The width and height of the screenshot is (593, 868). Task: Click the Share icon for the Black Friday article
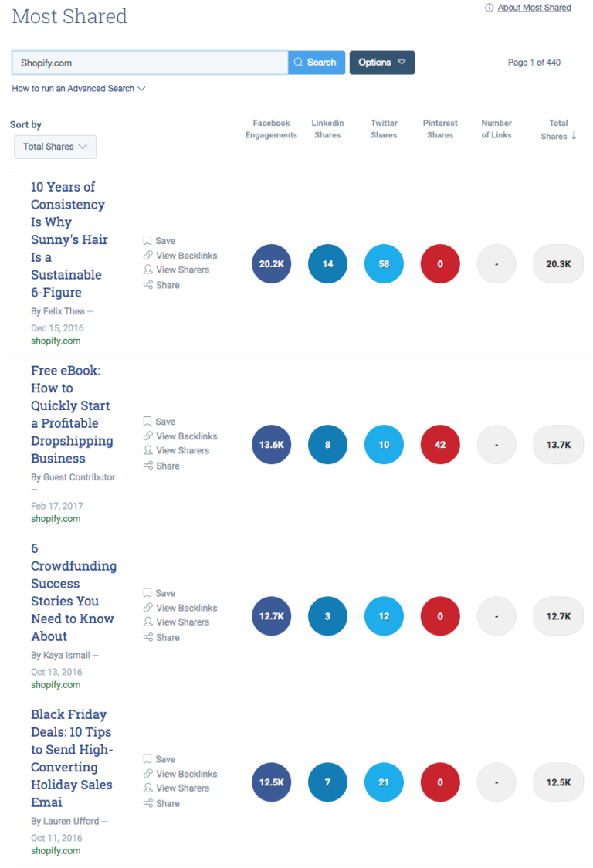[x=149, y=803]
